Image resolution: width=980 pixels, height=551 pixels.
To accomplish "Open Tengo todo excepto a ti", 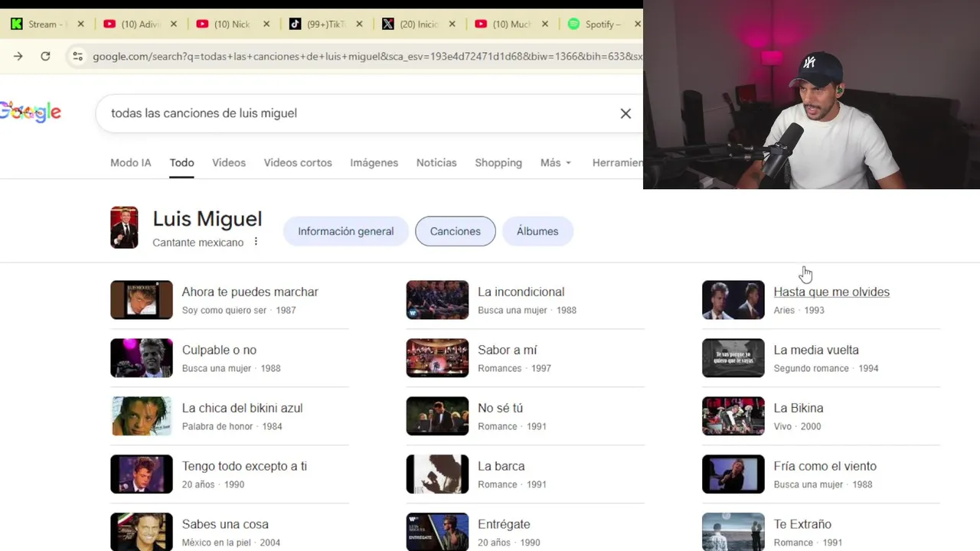I will click(244, 466).
